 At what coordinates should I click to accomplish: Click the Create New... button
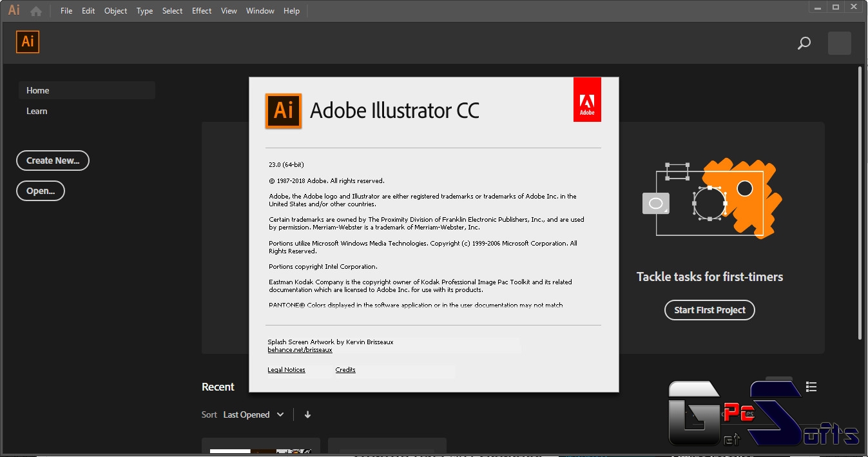tap(53, 160)
